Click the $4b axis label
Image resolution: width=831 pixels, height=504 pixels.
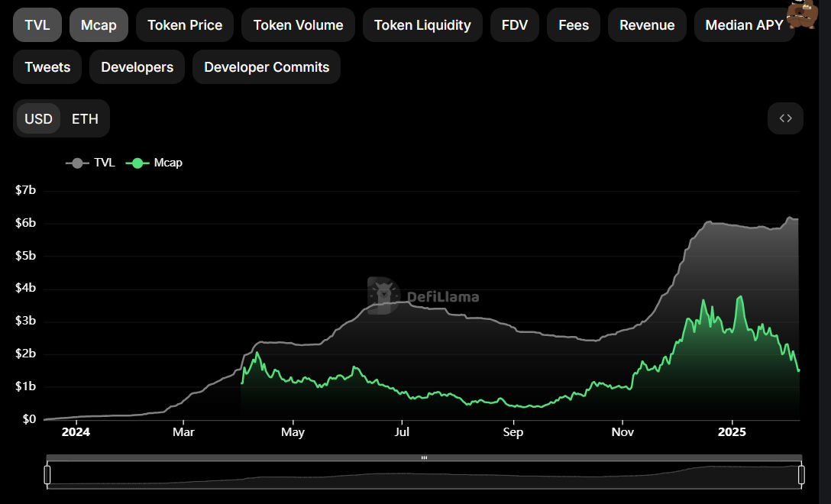click(25, 288)
